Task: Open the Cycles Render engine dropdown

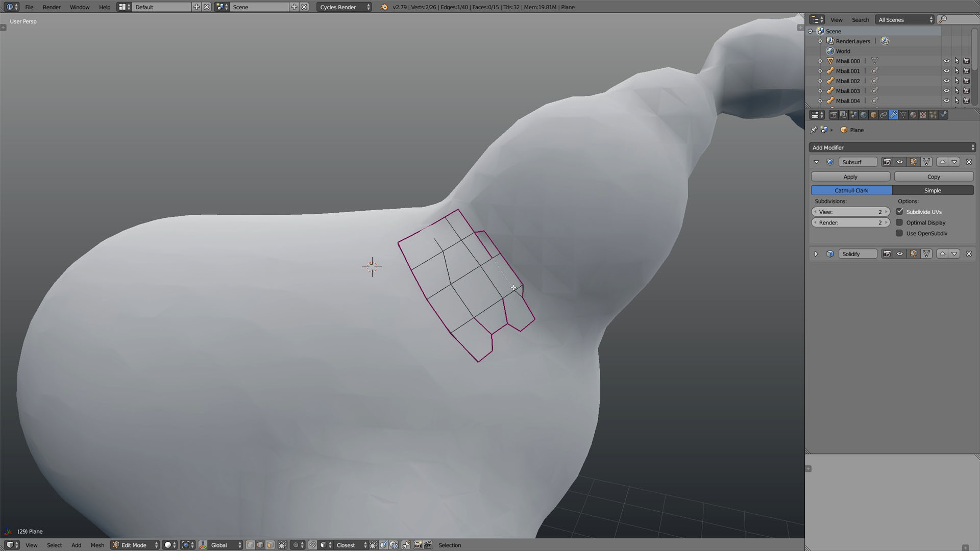Action: (344, 7)
